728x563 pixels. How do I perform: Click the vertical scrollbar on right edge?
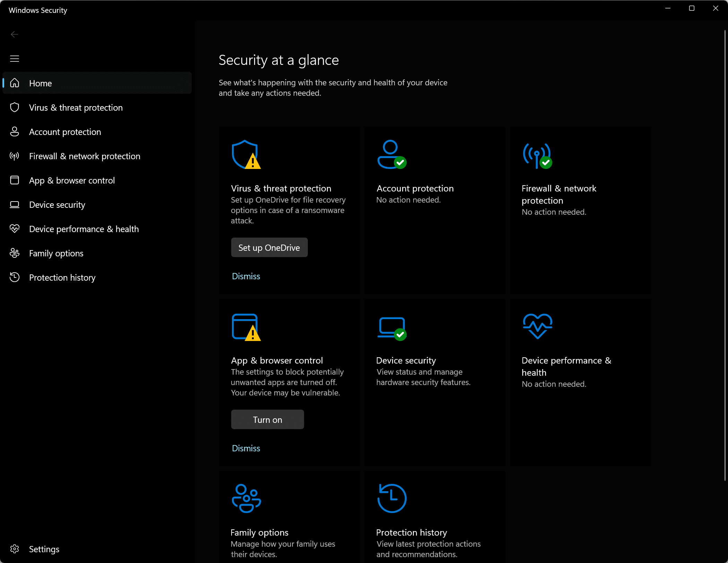(x=725, y=255)
